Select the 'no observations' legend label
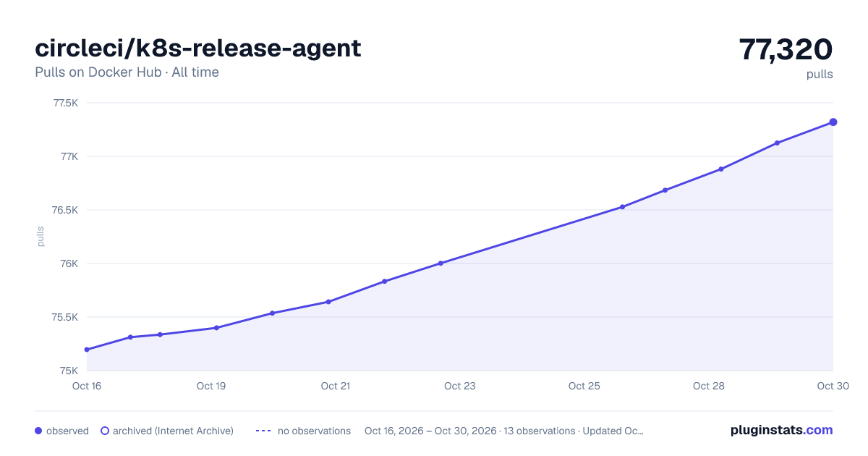868x456 pixels. pyautogui.click(x=314, y=431)
